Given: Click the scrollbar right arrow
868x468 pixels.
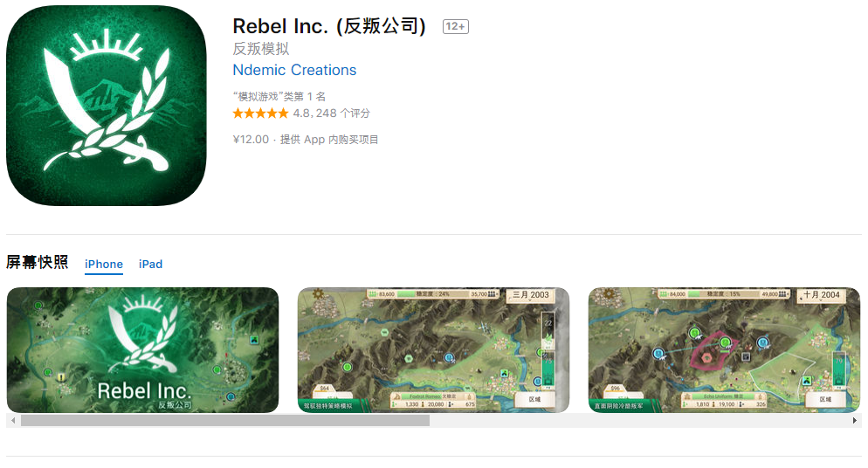Looking at the screenshot, I should 855,421.
